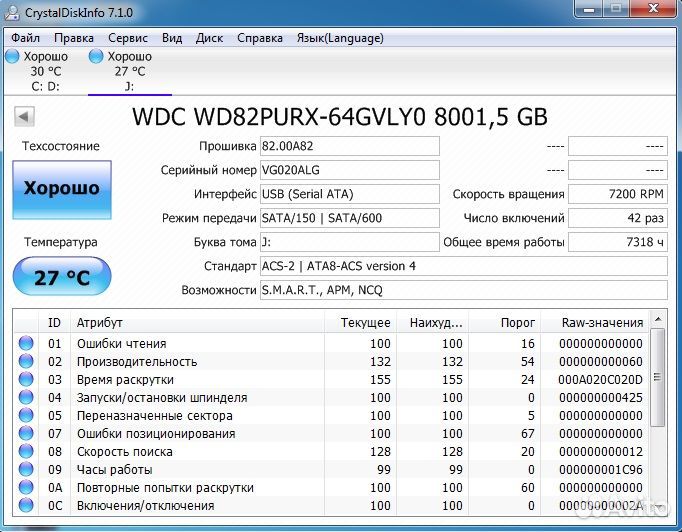Screen dimensions: 682x532
Task: Click the Стандарт field ACS-2 | ATA8-ACS version 4
Action: 464,266
